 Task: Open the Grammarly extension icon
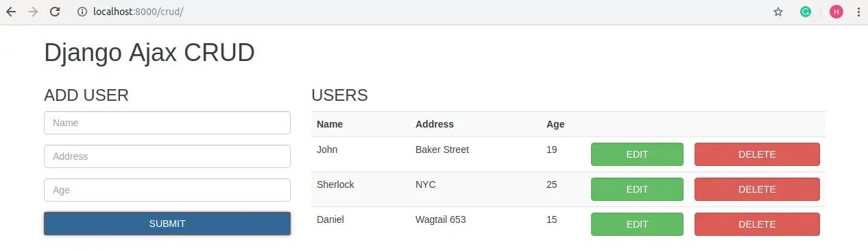806,12
